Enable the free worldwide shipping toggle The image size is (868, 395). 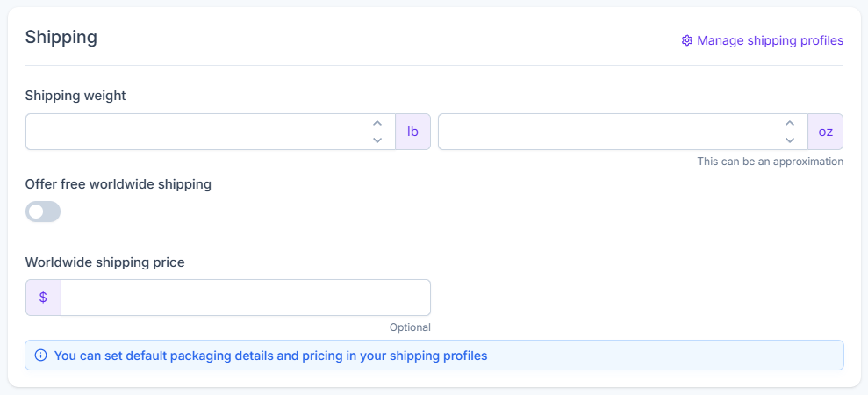43,212
